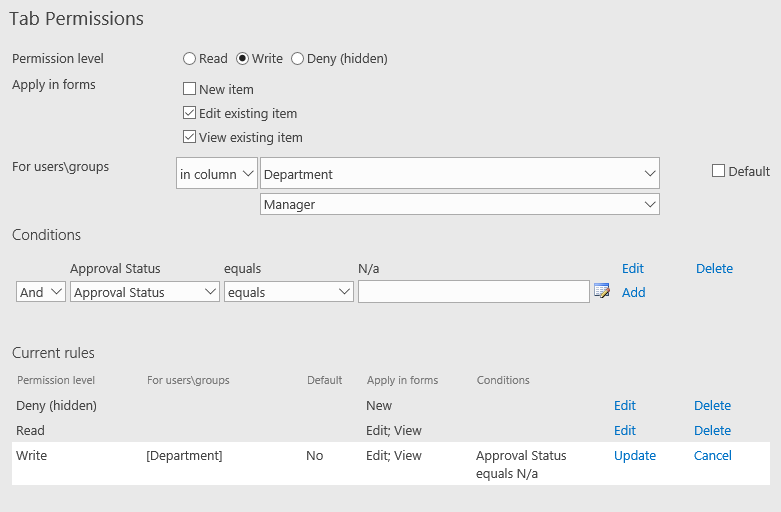Expand the Manager dropdown
Image resolution: width=781 pixels, height=512 pixels.
pos(460,204)
